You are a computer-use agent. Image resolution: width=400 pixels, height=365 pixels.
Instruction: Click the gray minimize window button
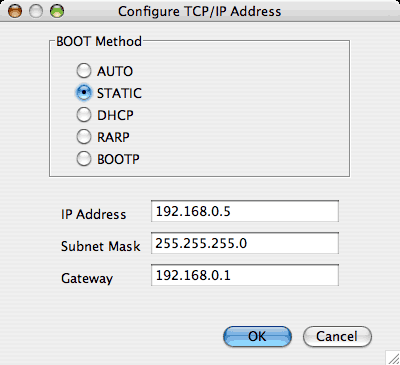36,11
